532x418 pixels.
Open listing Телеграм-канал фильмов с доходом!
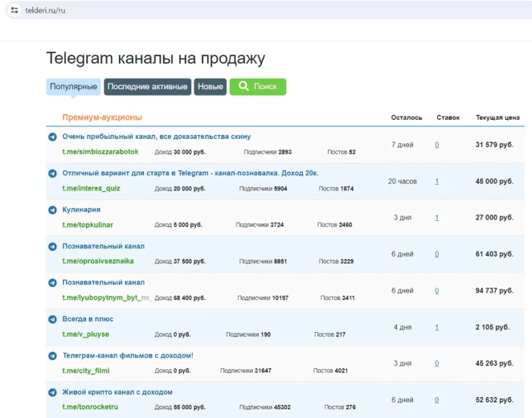128,355
